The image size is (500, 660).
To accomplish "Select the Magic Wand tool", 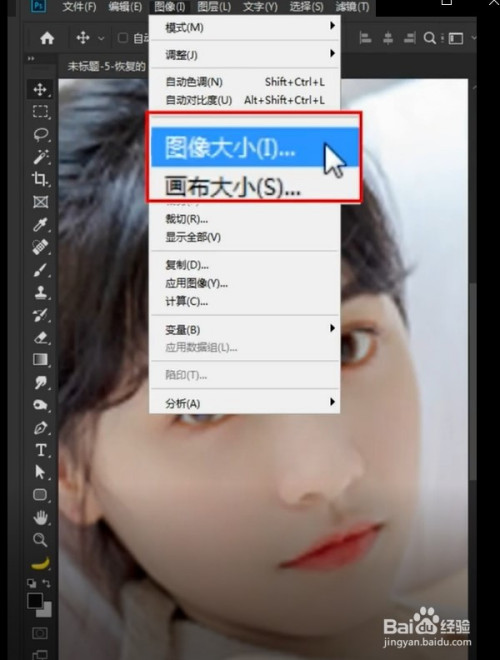I will pos(40,157).
